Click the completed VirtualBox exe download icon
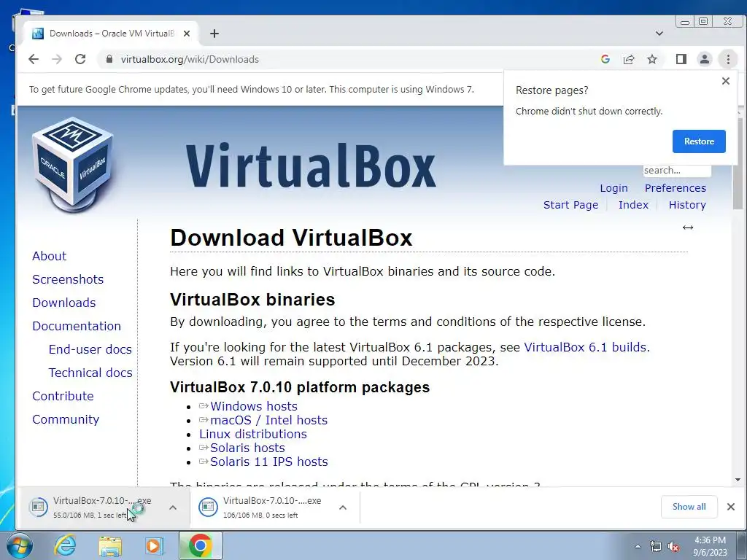 pyautogui.click(x=208, y=507)
